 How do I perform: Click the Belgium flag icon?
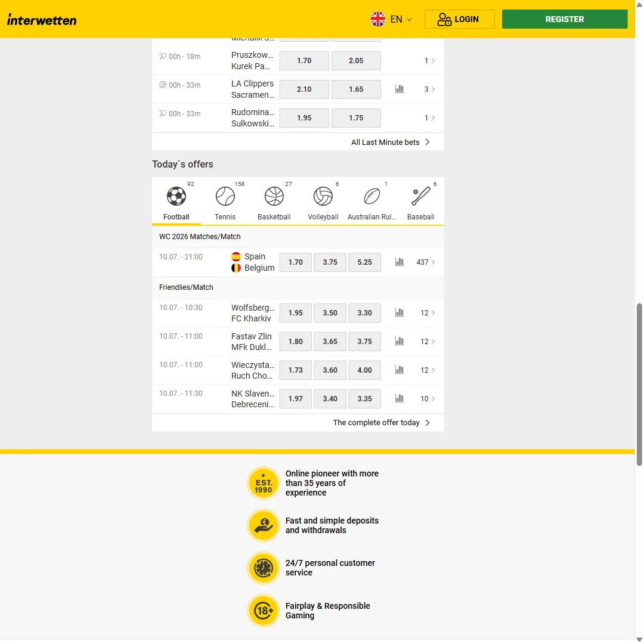point(236,268)
